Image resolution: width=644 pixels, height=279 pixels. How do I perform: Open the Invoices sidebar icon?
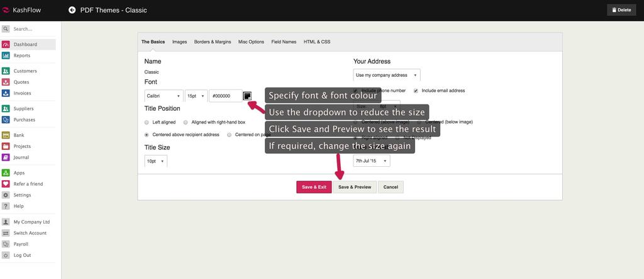click(x=6, y=93)
